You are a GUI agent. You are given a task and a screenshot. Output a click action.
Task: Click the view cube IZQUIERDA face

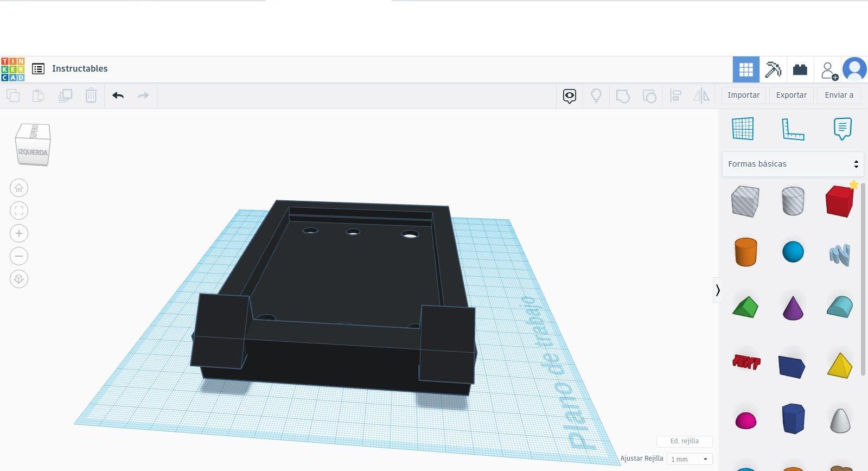pos(33,152)
